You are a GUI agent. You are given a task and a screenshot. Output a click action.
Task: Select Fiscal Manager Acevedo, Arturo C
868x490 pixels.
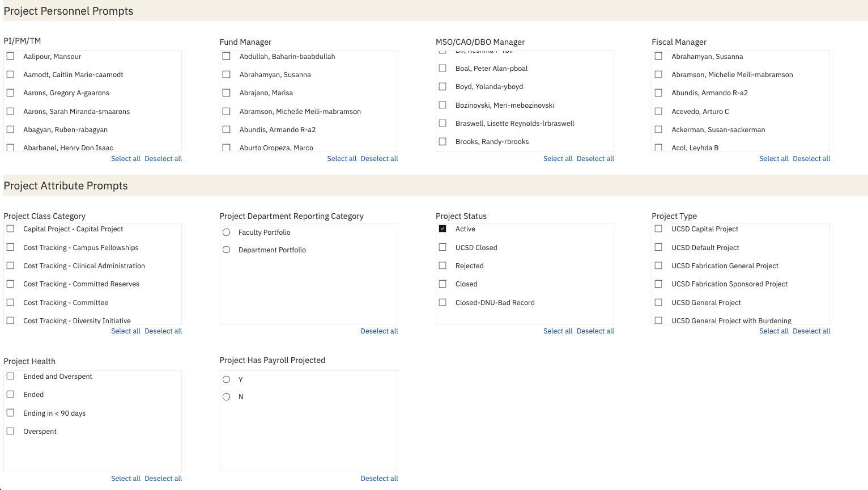(658, 111)
